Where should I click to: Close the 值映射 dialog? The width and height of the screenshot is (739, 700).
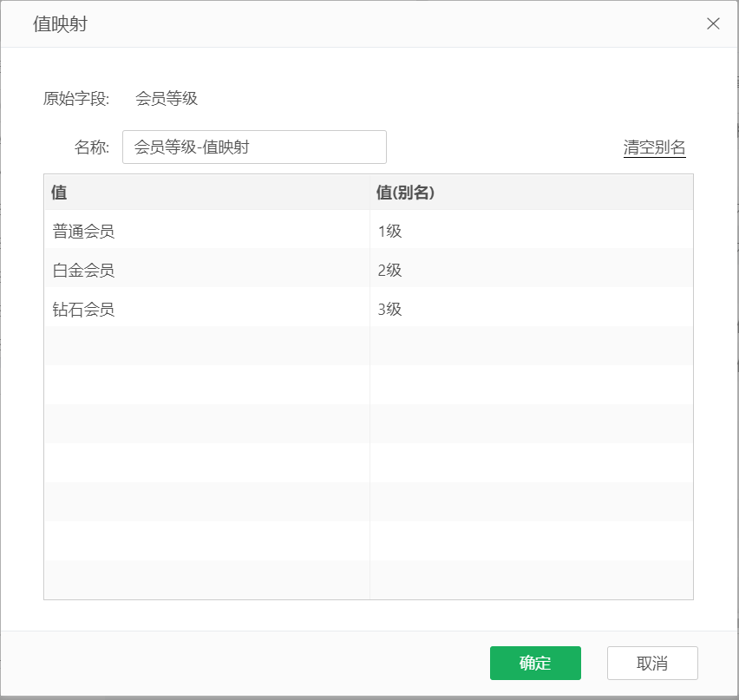714,23
